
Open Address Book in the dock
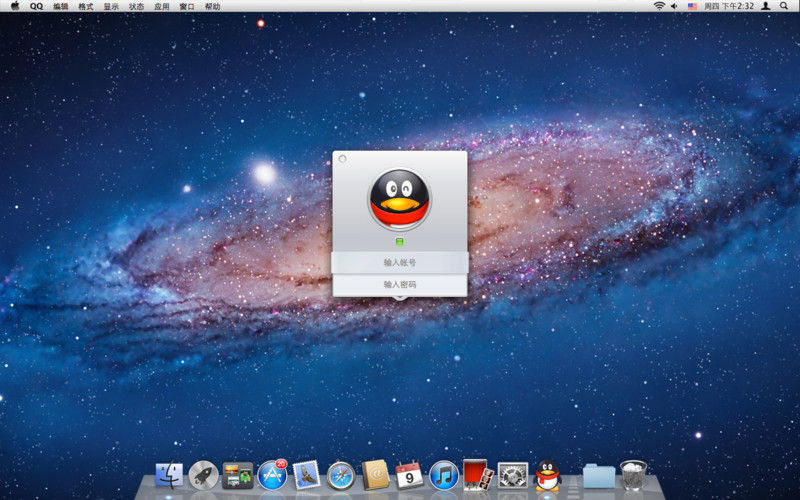[375, 475]
